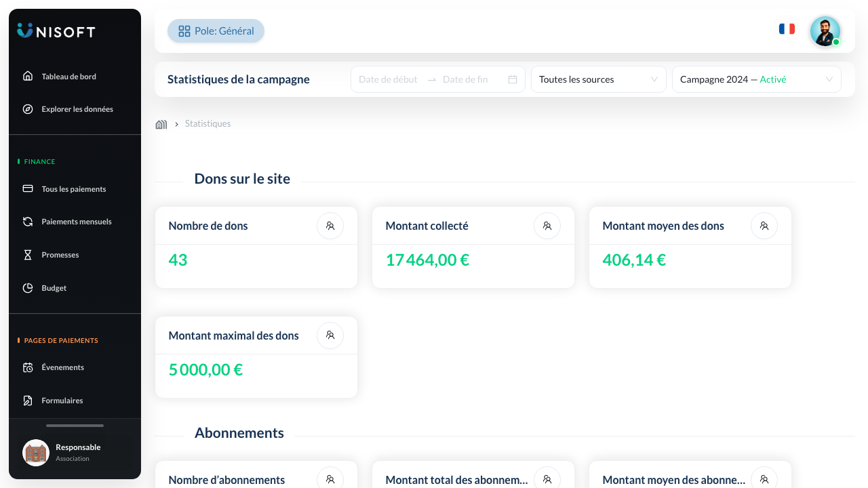
Task: Click the breadcrumb home building icon
Action: (x=161, y=124)
